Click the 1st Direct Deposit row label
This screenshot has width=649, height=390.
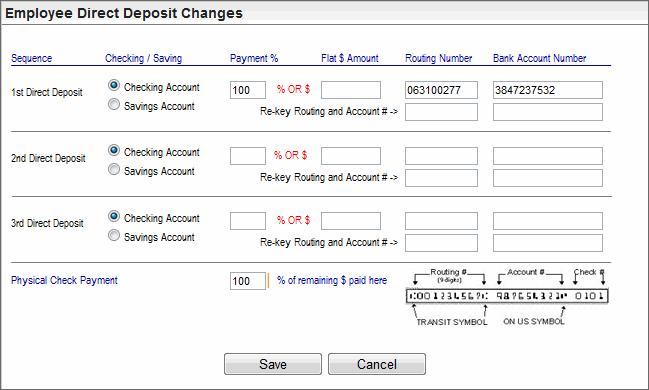click(x=47, y=92)
